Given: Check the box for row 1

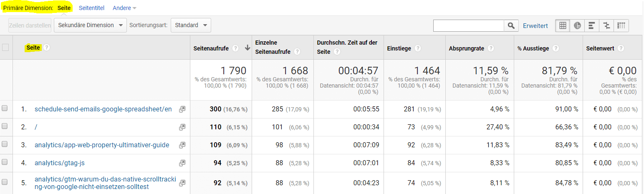Looking at the screenshot, I should tap(5, 108).
